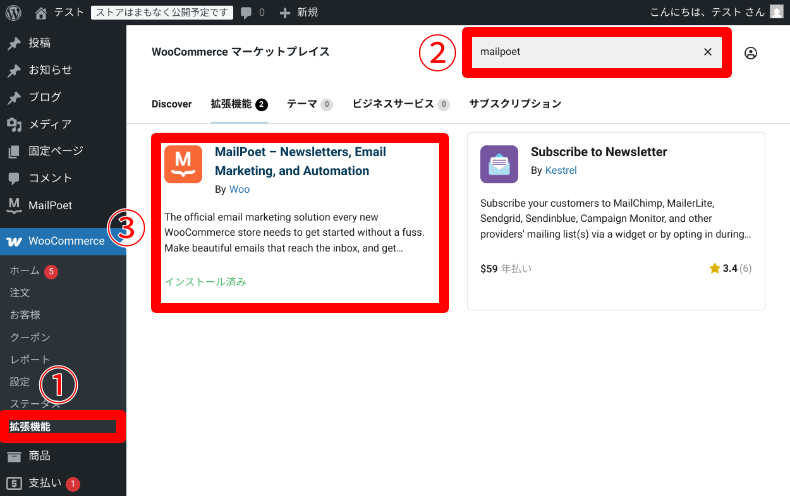Switch to the テーマ tab
The image size is (790, 496).
coord(310,104)
